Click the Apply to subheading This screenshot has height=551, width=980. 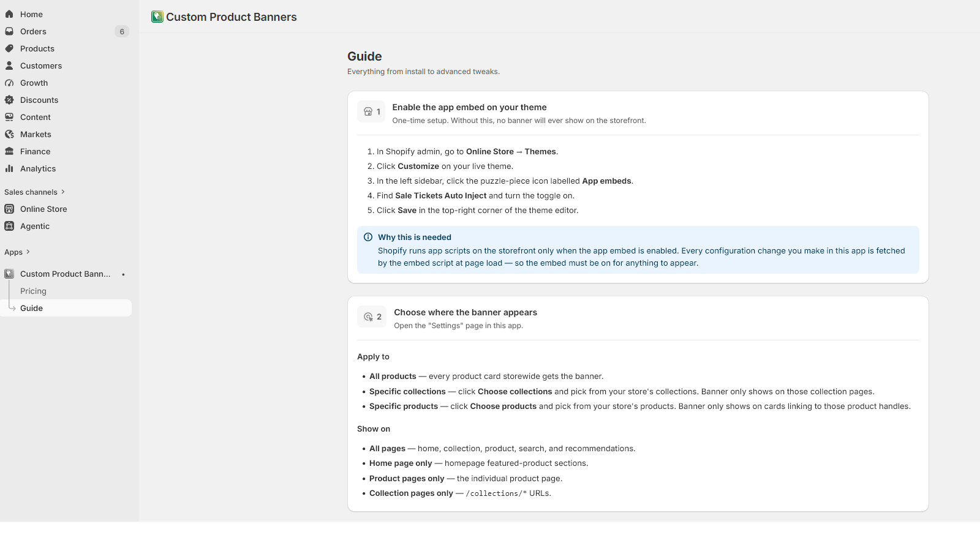(x=373, y=356)
